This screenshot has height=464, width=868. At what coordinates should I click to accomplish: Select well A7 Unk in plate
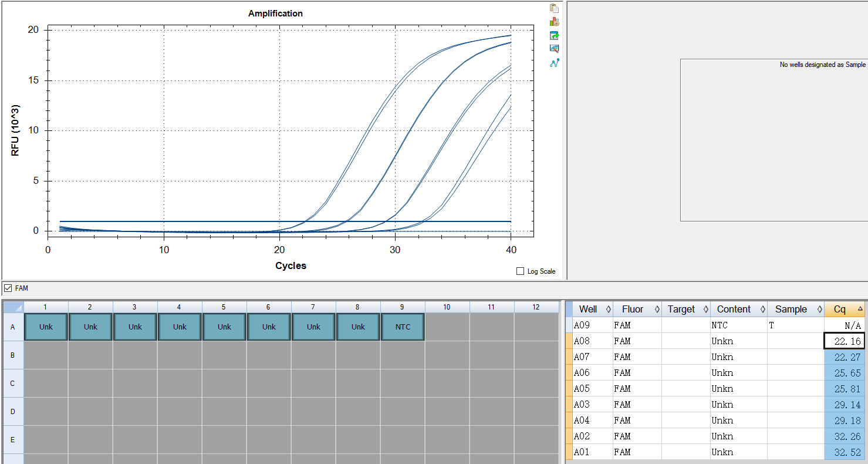[x=313, y=327]
